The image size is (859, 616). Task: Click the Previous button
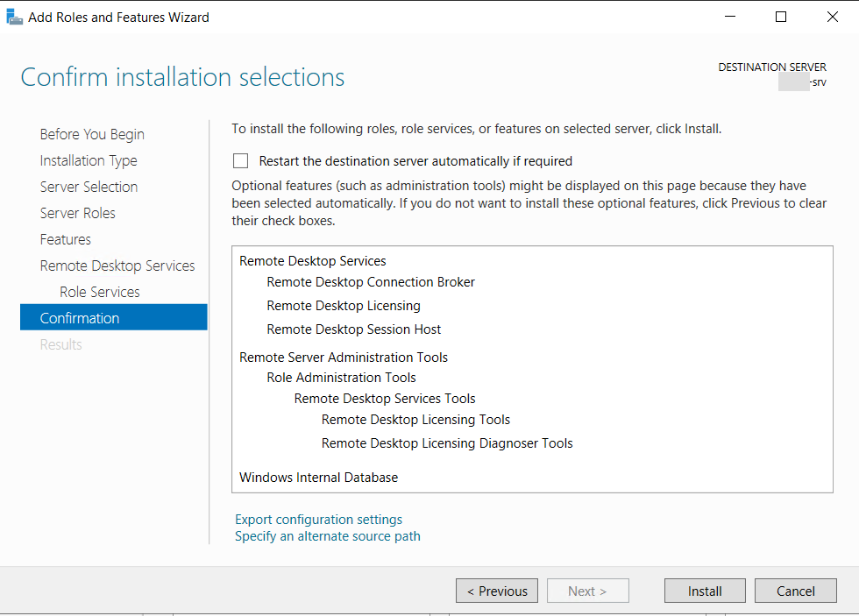click(x=497, y=591)
